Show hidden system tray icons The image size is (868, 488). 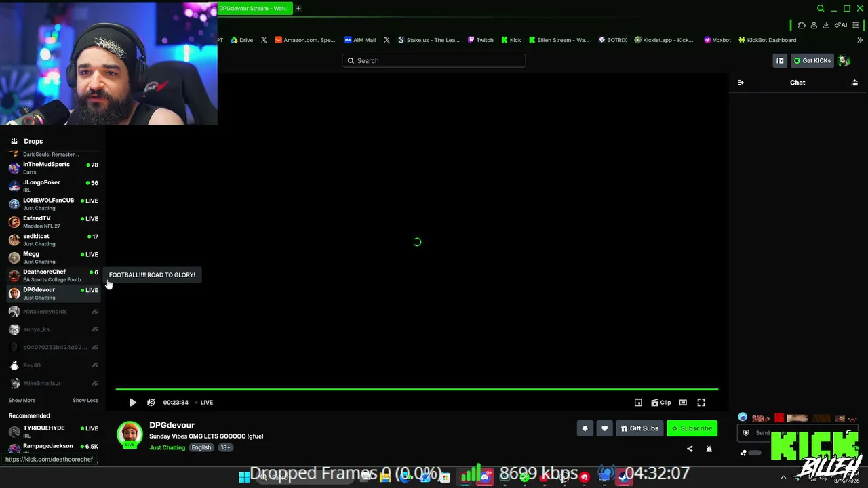tap(783, 477)
